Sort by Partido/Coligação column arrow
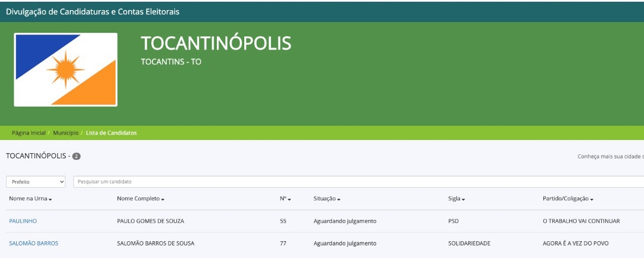This screenshot has height=258, width=644. coord(592,199)
